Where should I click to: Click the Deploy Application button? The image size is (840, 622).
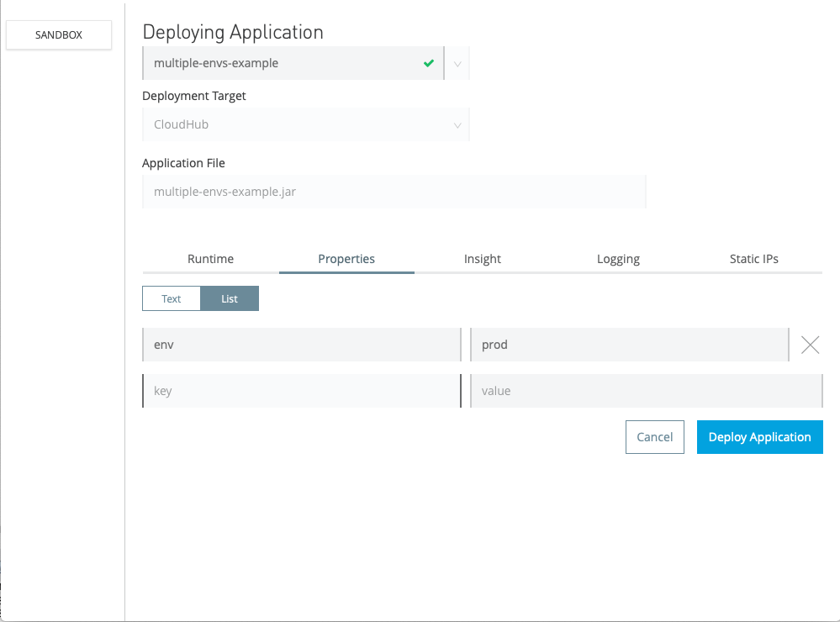pyautogui.click(x=759, y=436)
